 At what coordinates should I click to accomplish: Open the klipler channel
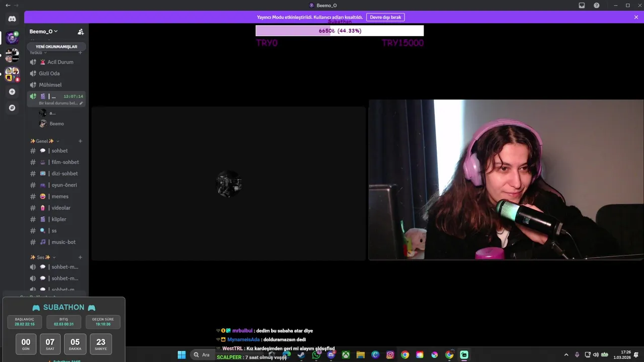pyautogui.click(x=56, y=219)
